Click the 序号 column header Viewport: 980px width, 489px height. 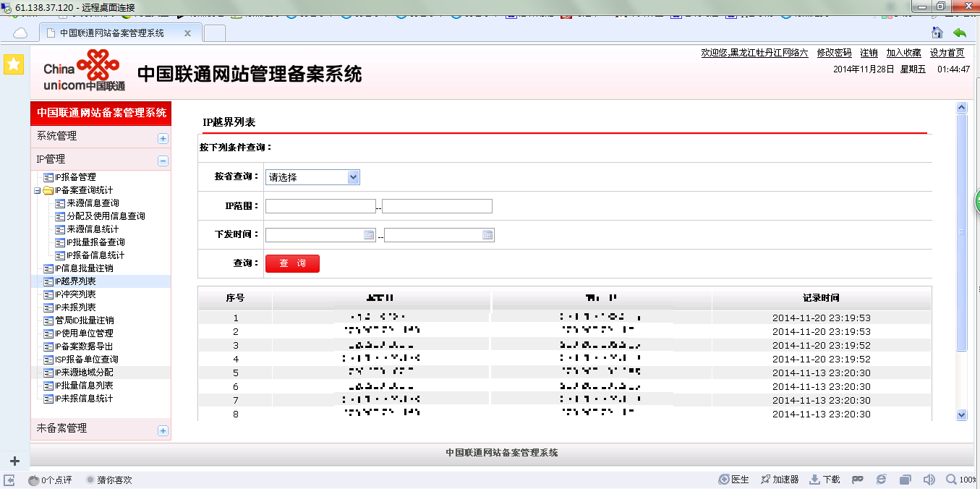(236, 298)
